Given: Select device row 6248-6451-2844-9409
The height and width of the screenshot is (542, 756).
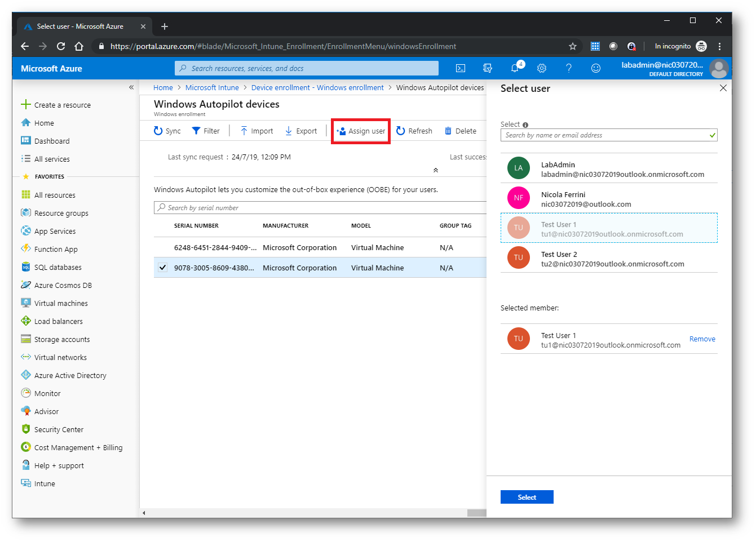Looking at the screenshot, I should (x=320, y=247).
